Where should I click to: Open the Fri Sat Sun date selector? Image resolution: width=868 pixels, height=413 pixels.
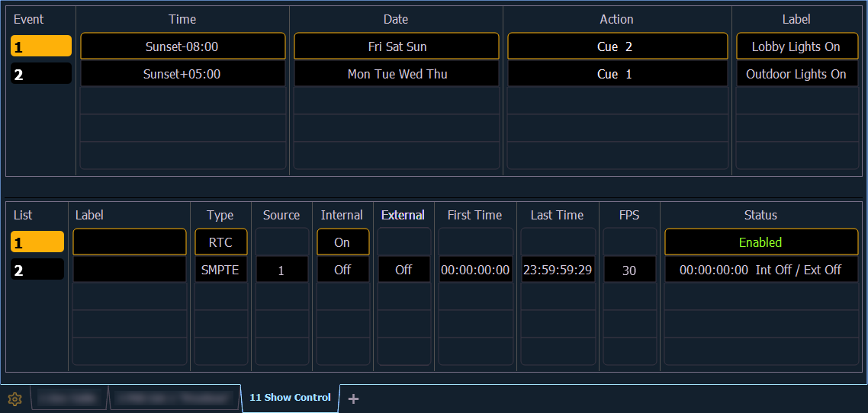[397, 46]
